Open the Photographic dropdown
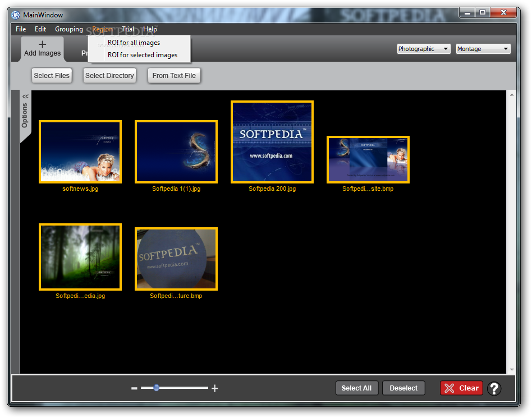The width and height of the screenshot is (532, 418). [x=424, y=49]
